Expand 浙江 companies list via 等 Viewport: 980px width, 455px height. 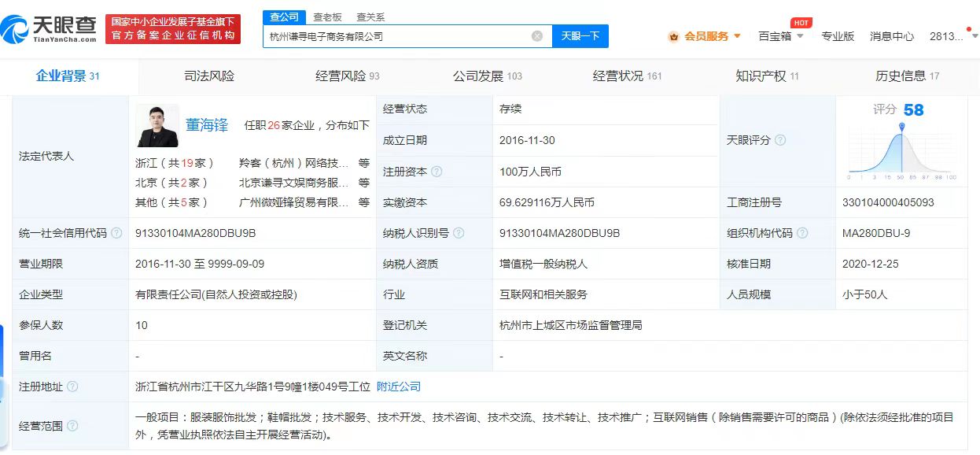pos(363,163)
